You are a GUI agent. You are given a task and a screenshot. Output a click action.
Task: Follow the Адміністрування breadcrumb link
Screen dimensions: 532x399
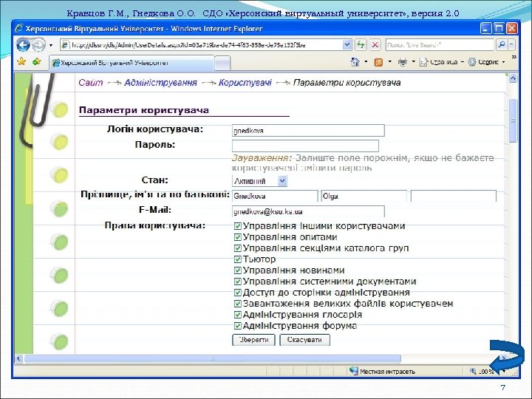click(160, 83)
